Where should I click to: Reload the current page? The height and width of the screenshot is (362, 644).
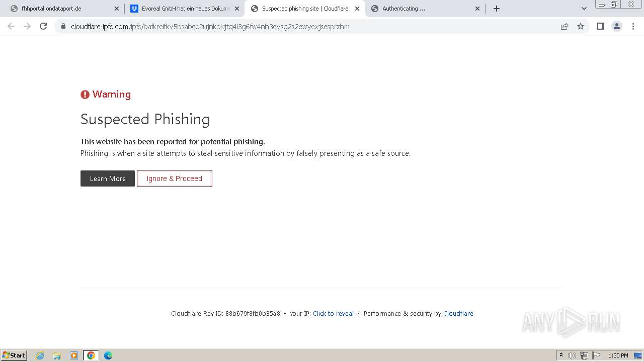click(43, 27)
